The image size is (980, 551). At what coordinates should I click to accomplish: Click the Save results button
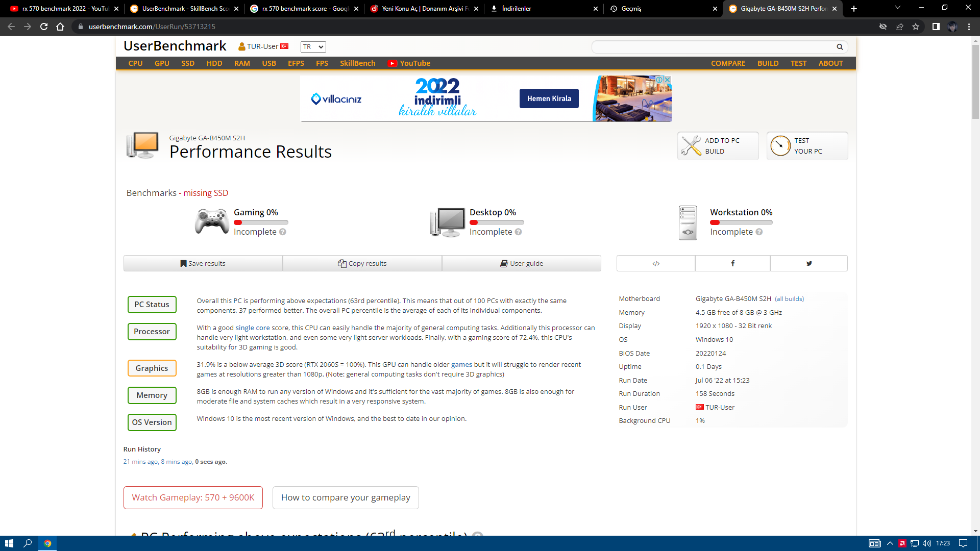pos(203,263)
